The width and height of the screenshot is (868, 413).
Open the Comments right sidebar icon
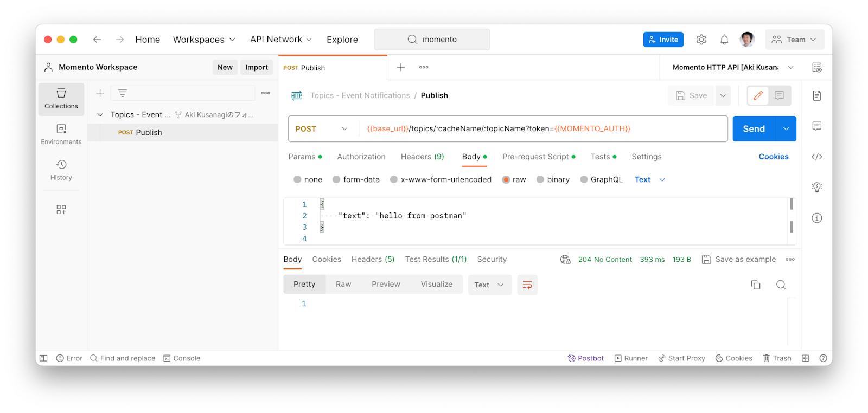(817, 126)
